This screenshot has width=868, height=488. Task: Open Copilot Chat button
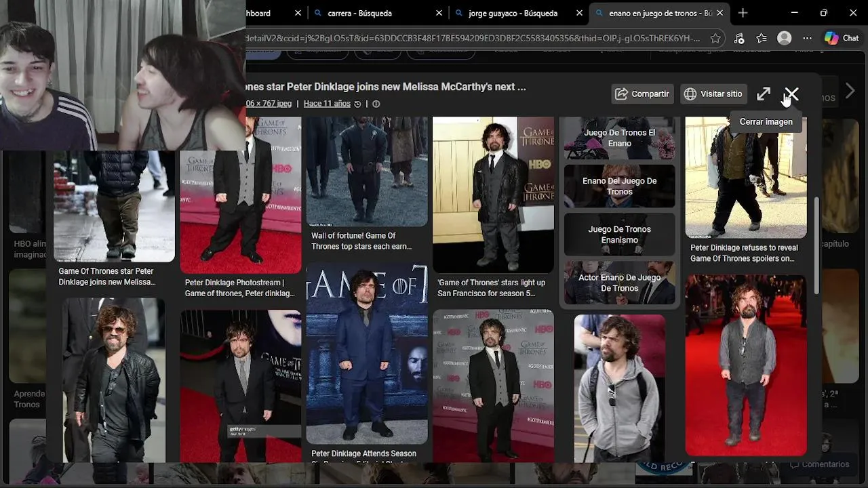tap(842, 39)
